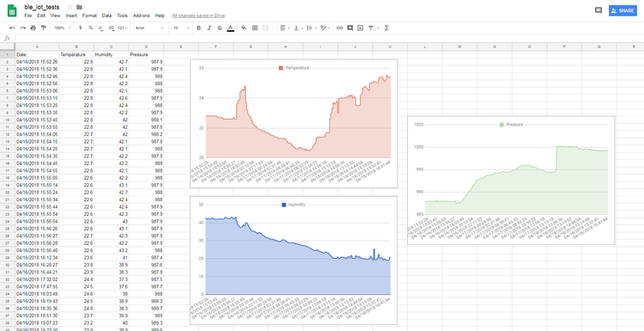
Task: Open the functions sigma icon
Action: click(386, 28)
